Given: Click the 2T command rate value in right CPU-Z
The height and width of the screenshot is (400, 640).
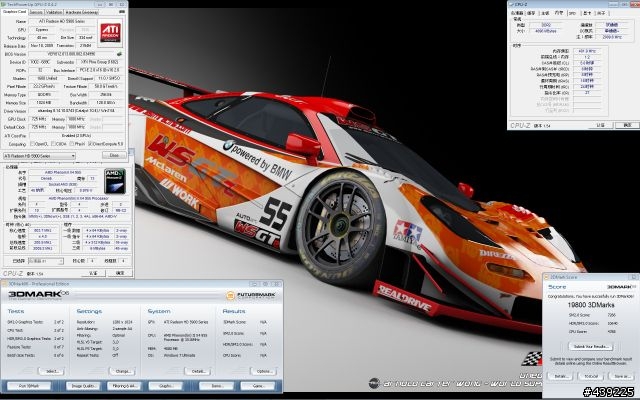Looking at the screenshot, I should click(587, 93).
